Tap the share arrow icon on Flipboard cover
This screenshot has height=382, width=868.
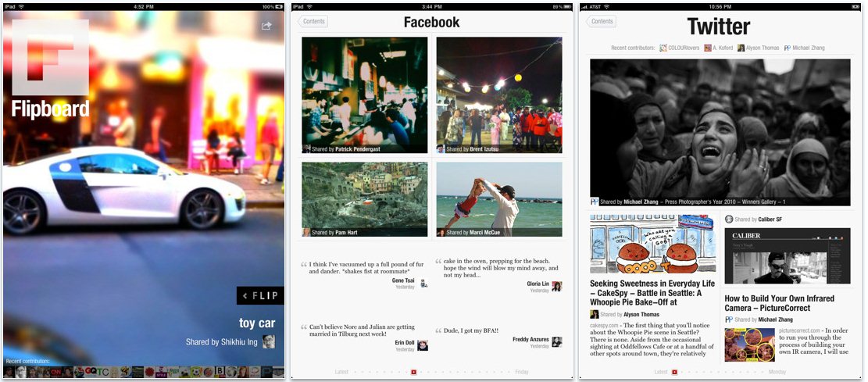(x=266, y=26)
